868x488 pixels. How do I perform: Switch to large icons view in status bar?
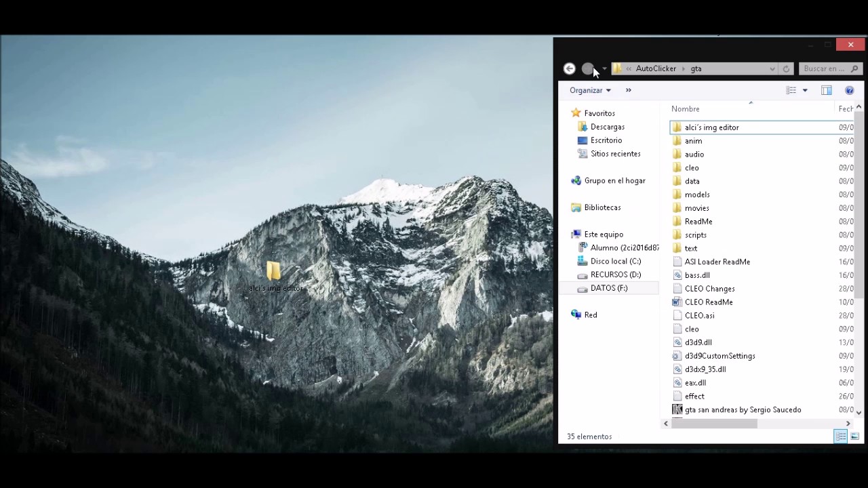tap(854, 436)
